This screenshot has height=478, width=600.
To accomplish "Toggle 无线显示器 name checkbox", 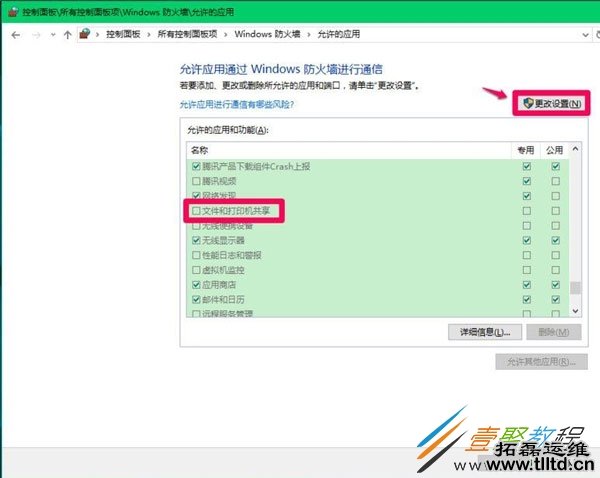I will click(x=196, y=240).
